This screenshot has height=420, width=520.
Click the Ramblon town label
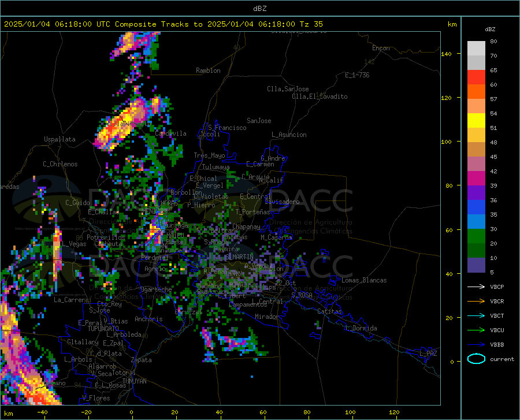[x=208, y=70]
